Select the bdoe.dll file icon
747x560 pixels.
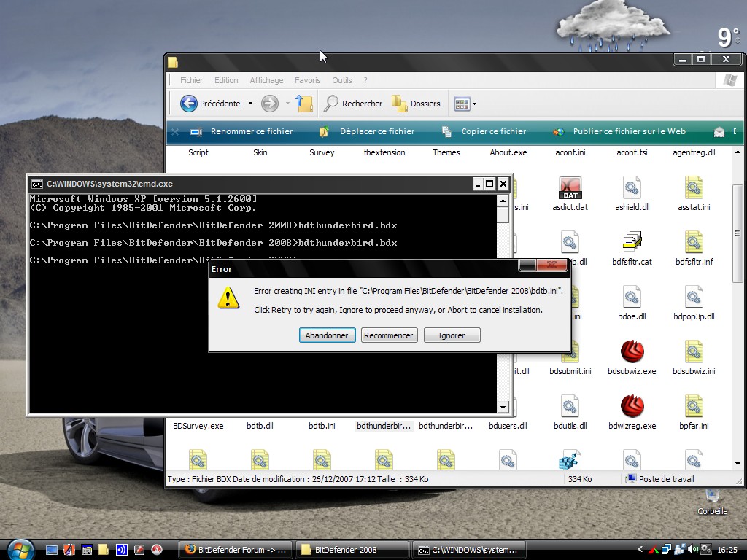click(x=632, y=297)
